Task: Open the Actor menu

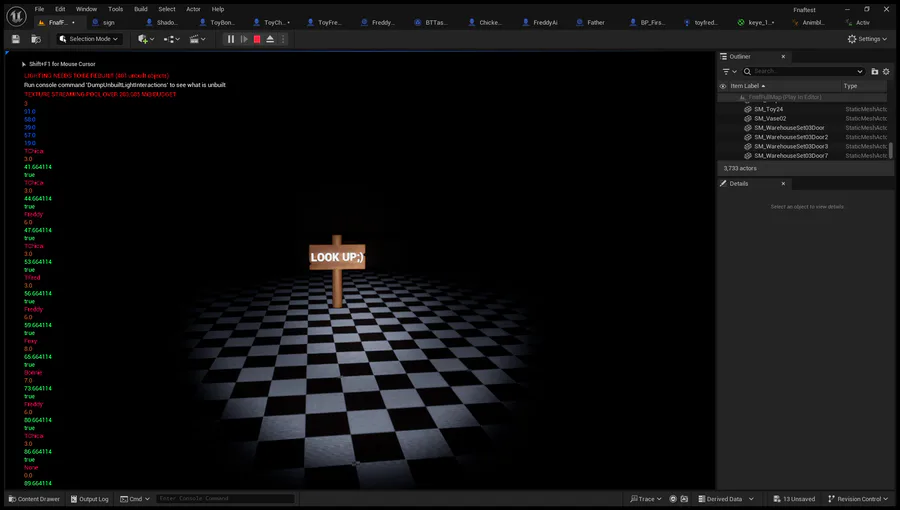Action: pos(193,9)
